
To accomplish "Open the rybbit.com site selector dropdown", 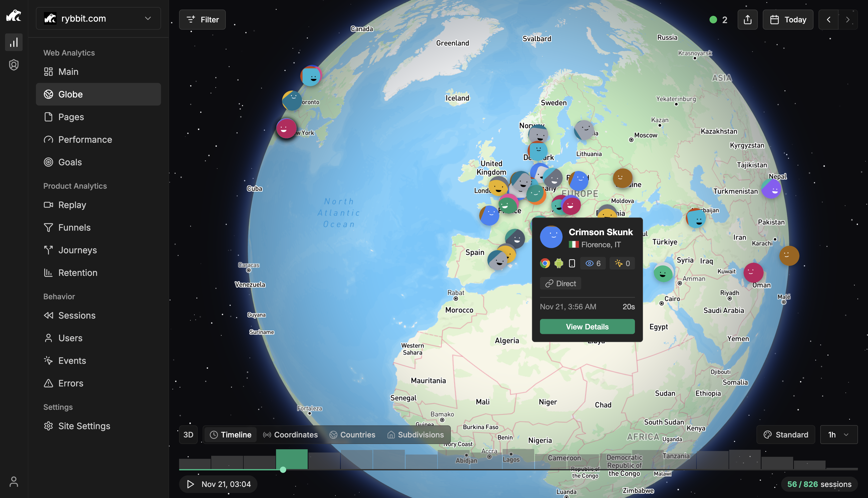I will (x=98, y=19).
